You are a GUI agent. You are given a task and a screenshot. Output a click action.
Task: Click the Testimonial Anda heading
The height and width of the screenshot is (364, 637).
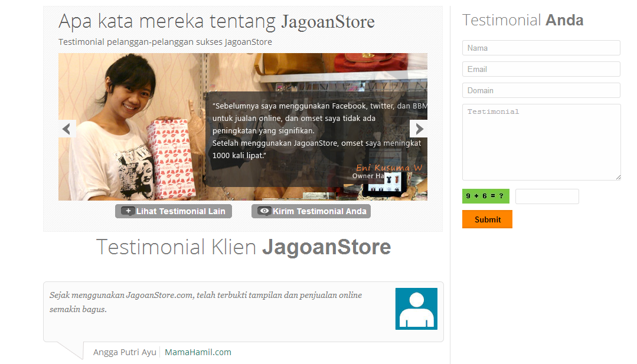tap(522, 20)
